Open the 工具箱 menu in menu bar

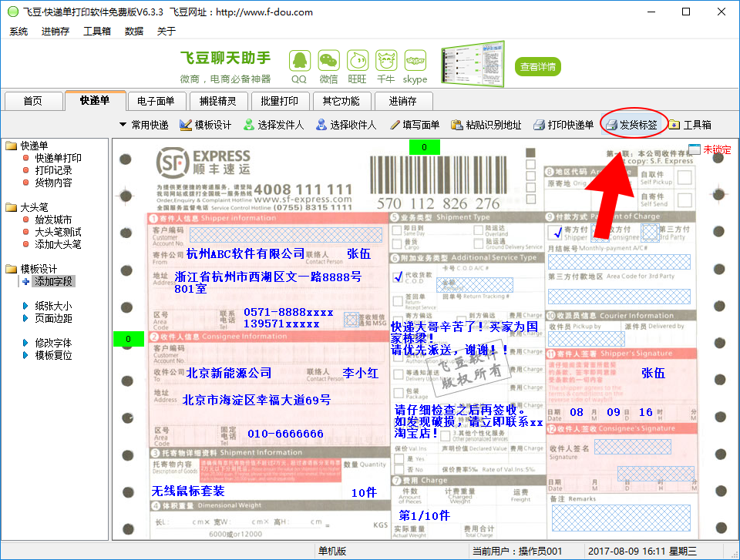click(97, 32)
